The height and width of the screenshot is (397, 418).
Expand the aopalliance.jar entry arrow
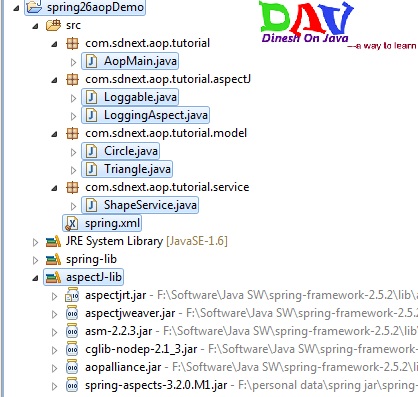tap(54, 368)
